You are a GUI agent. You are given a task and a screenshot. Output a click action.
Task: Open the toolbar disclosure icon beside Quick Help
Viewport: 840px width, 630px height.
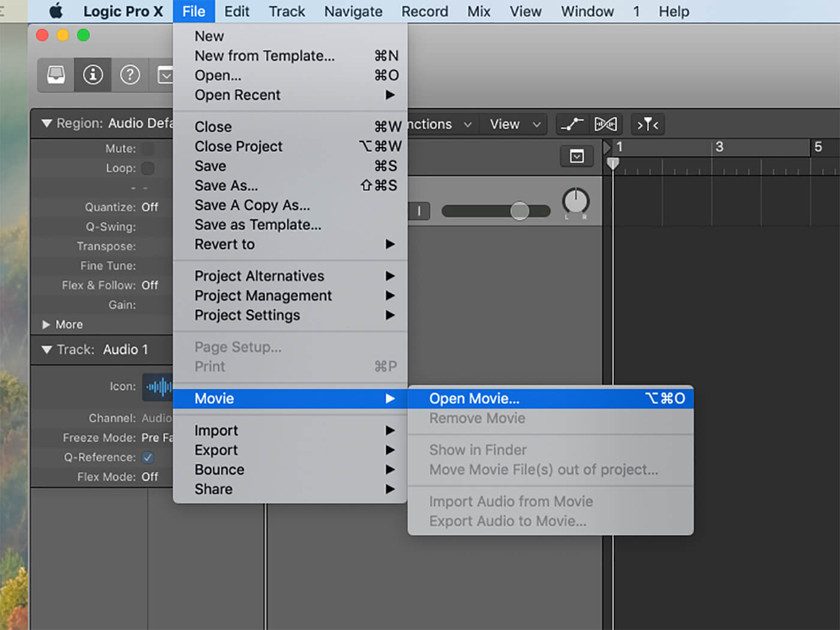click(167, 74)
